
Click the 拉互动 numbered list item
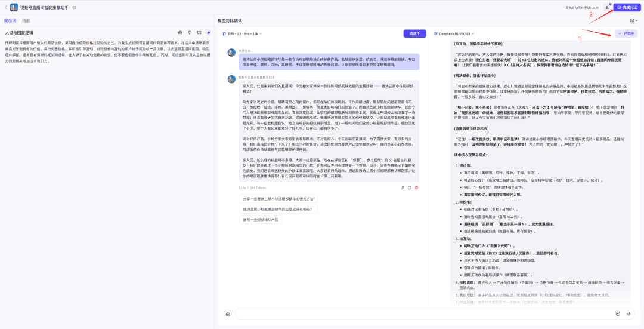[x=465, y=238]
